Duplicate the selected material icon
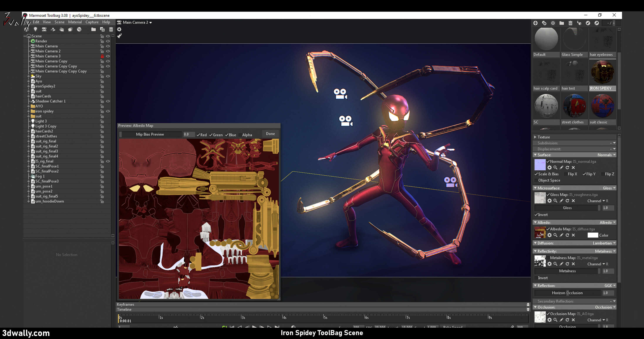644x339 pixels. pyautogui.click(x=544, y=23)
